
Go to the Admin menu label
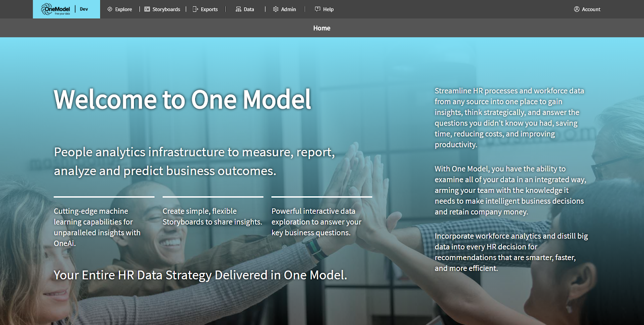(x=289, y=9)
